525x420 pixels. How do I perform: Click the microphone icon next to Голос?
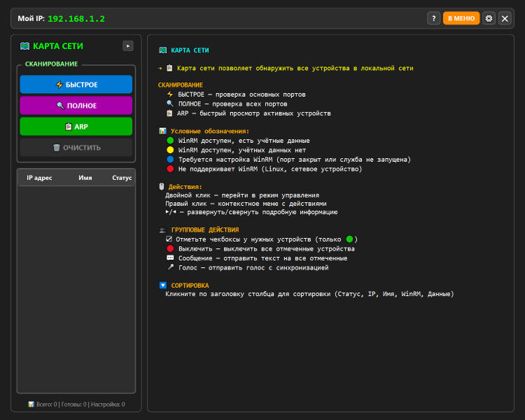(169, 267)
